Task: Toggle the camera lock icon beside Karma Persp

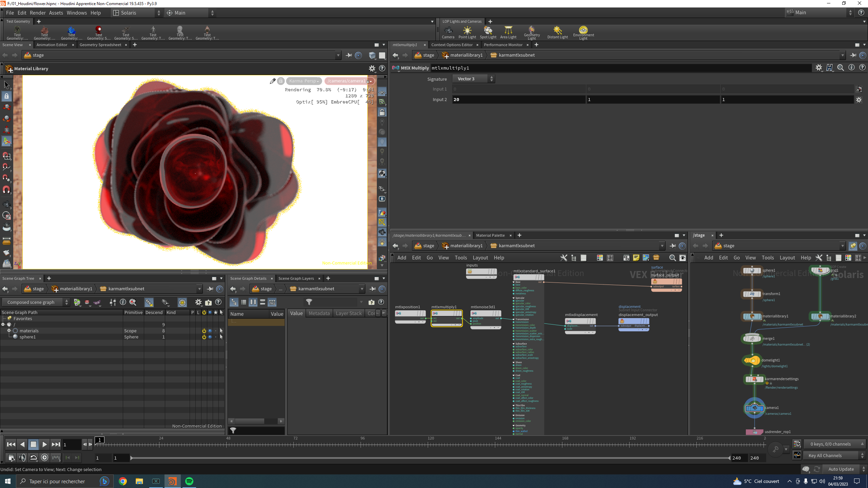Action: click(281, 81)
